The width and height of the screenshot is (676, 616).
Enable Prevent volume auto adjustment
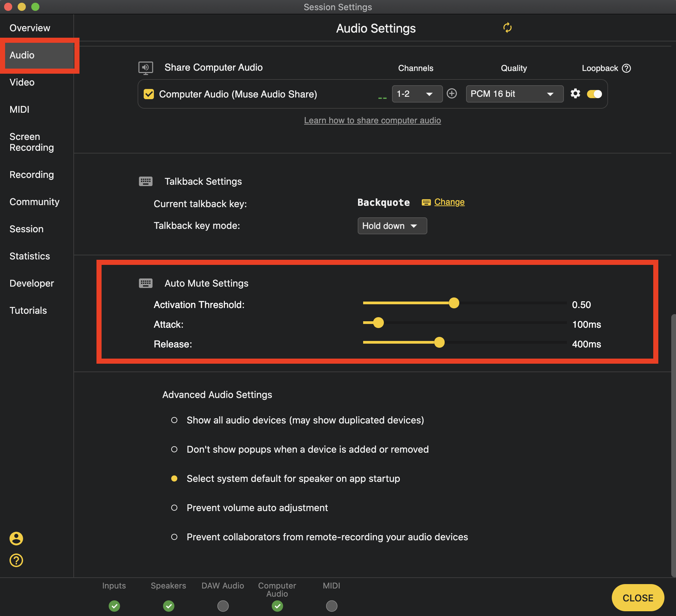pyautogui.click(x=174, y=508)
